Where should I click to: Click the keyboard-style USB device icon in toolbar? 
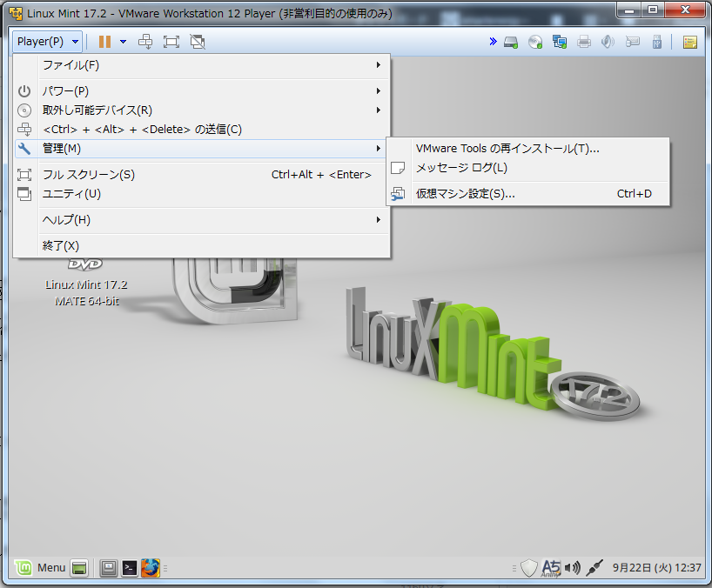point(632,43)
